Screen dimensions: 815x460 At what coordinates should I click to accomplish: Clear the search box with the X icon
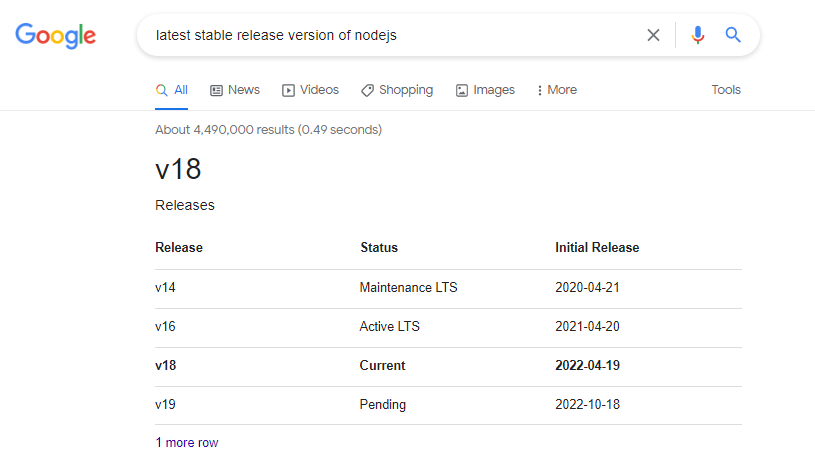[x=653, y=35]
